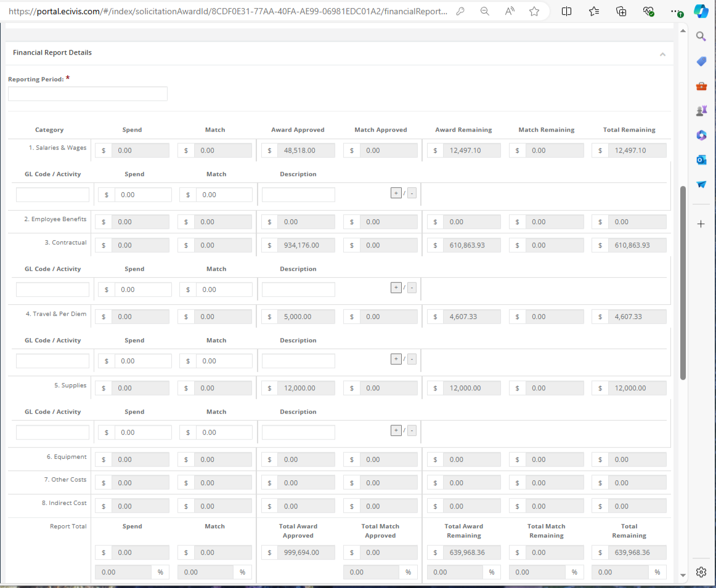Open the sidebar search magnifier
The width and height of the screenshot is (716, 588).
[701, 36]
